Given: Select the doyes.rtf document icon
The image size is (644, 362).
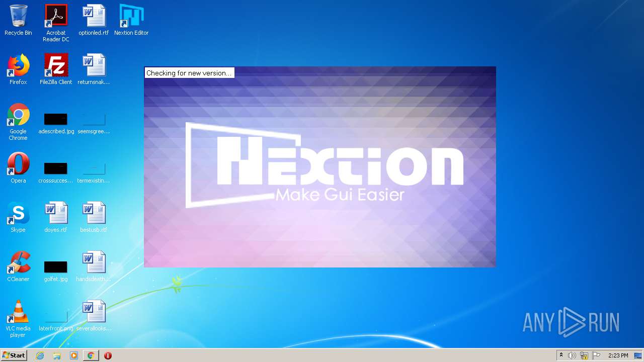Looking at the screenshot, I should pyautogui.click(x=56, y=217).
